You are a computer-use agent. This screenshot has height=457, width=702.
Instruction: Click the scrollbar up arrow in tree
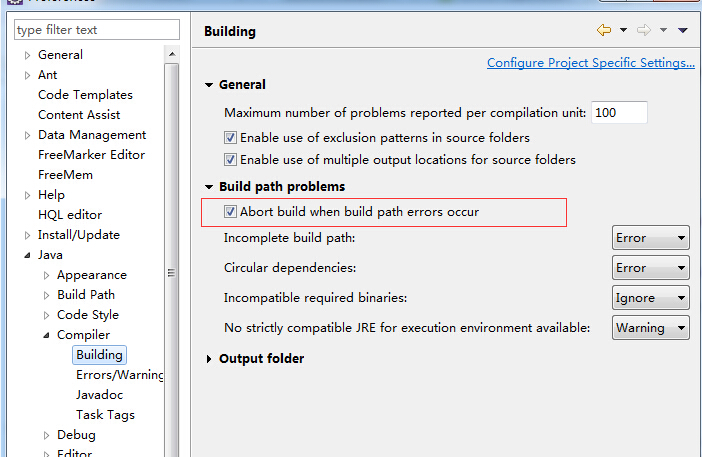[172, 55]
